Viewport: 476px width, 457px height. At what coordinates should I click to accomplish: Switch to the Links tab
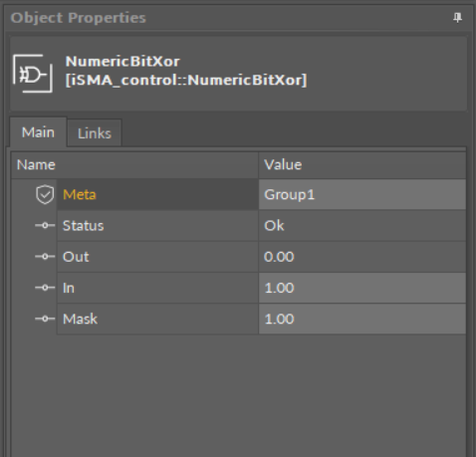click(x=95, y=133)
